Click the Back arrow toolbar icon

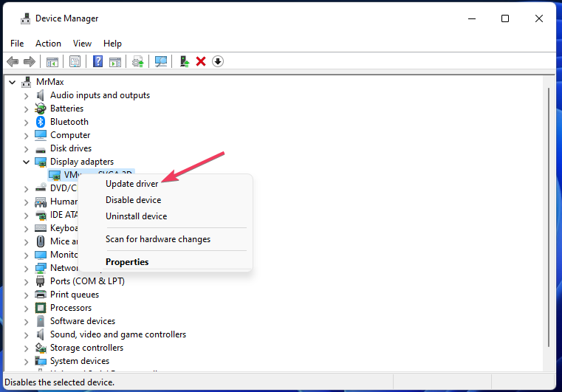13,61
